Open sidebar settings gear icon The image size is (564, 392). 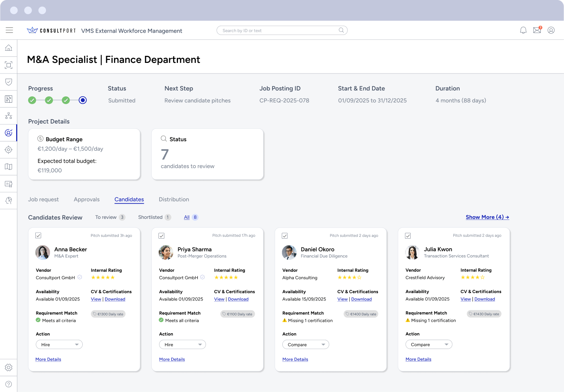(x=8, y=367)
